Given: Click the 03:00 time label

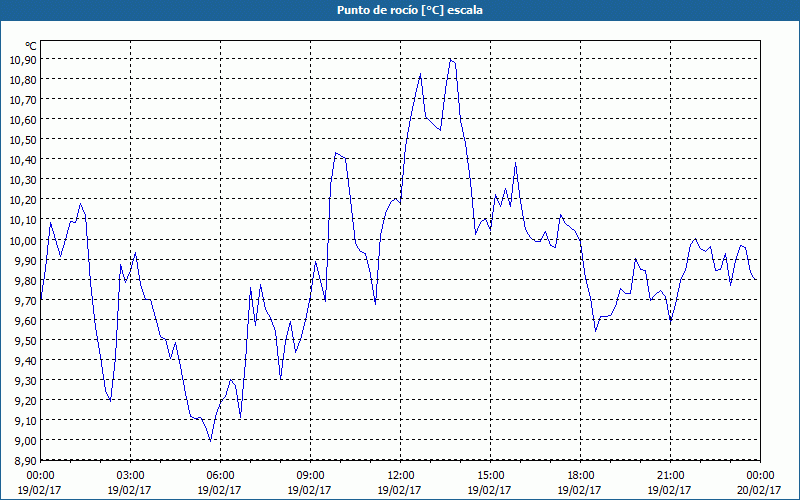Looking at the screenshot, I should coord(131,476).
